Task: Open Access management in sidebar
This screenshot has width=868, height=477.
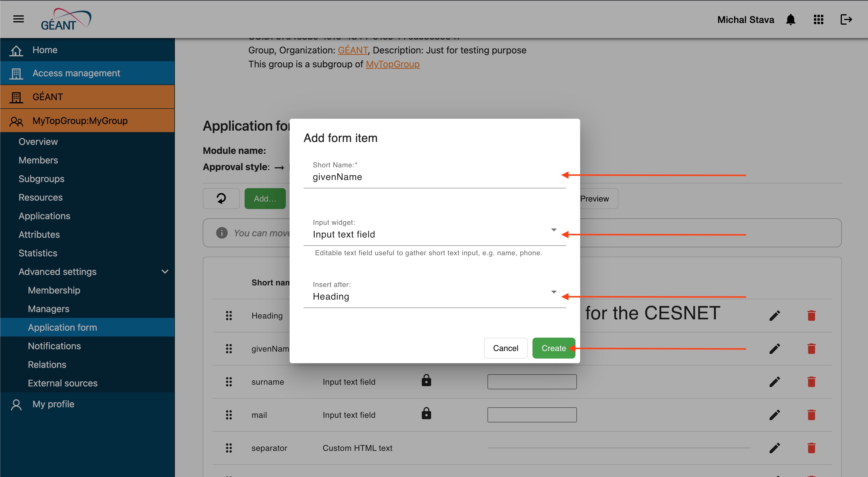Action: 87,73
